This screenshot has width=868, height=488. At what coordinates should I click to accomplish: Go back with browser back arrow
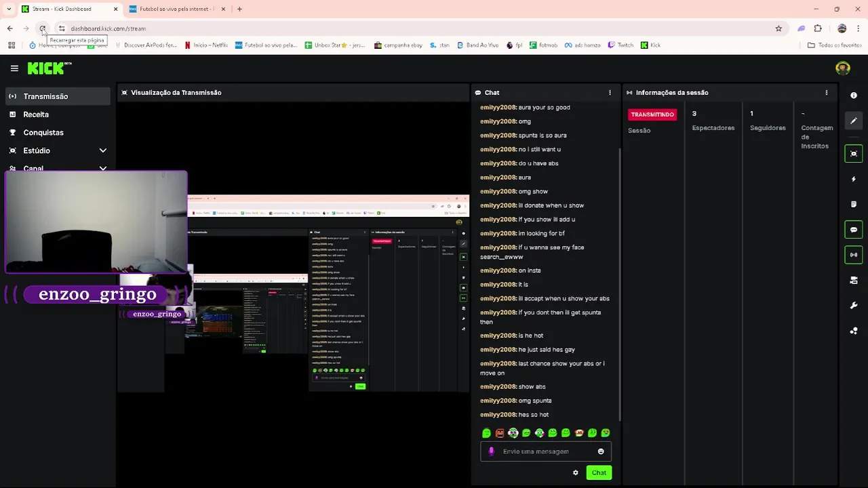point(9,28)
